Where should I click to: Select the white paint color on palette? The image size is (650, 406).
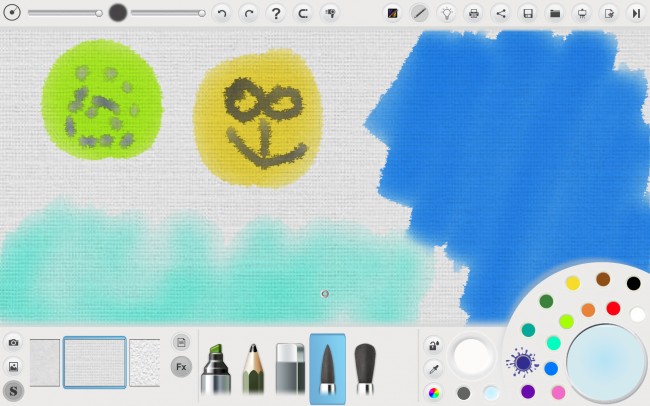[638, 314]
